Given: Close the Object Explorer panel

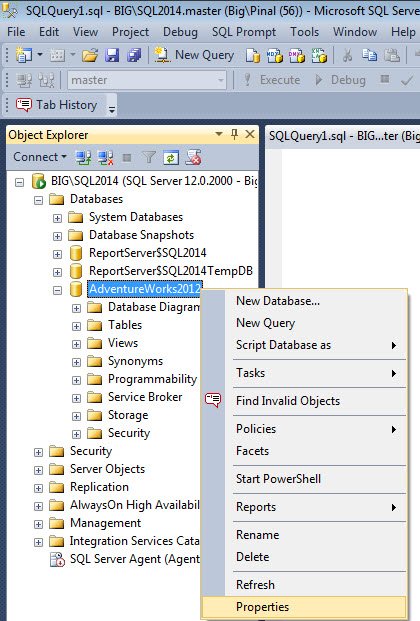Looking at the screenshot, I should coord(250,134).
